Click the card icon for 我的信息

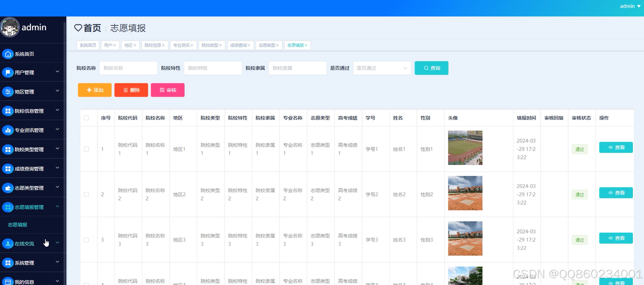(8, 282)
